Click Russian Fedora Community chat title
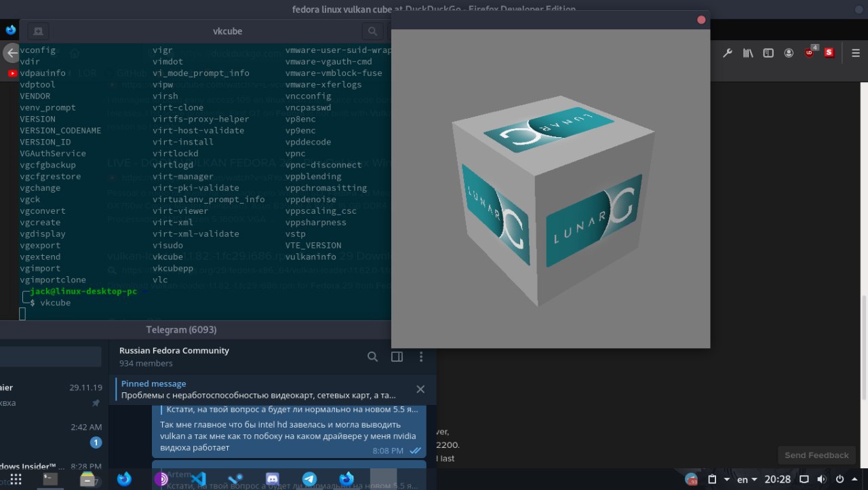This screenshot has width=868, height=490. click(x=174, y=351)
